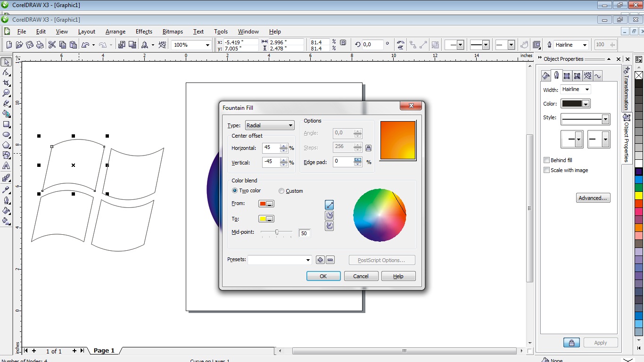This screenshot has height=362, width=644.
Task: Select the Text tool
Action: tap(6, 166)
